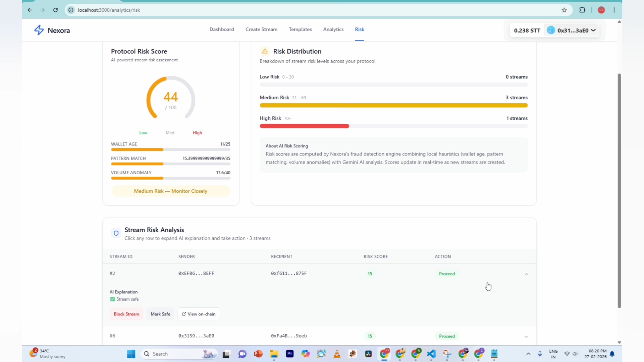Go to the Templates tab
Viewport: 644px width, 362px height.
click(300, 29)
